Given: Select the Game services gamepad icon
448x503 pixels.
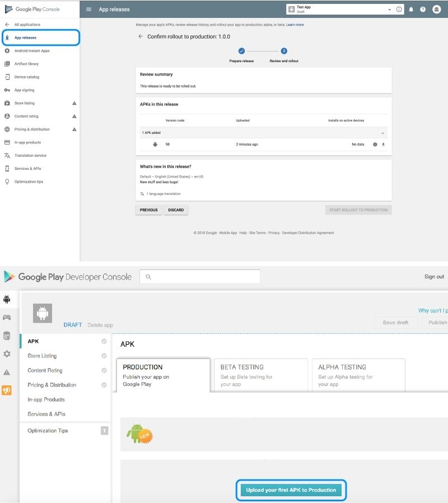Looking at the screenshot, I should (x=7, y=318).
